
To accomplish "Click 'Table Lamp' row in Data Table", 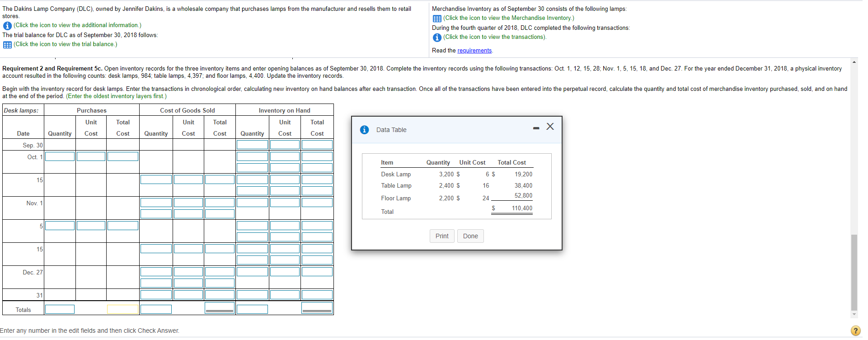I will [456, 186].
